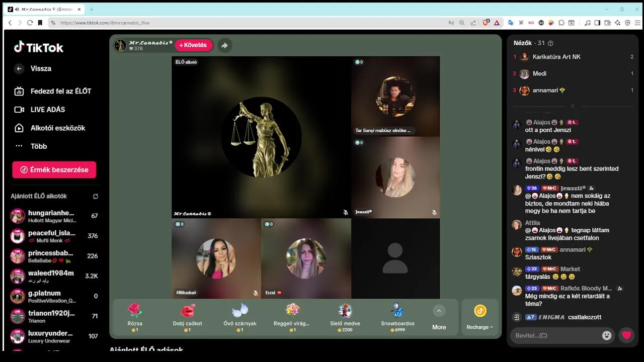
Task: Open the hungarianhe... live channel
Action: point(54,216)
